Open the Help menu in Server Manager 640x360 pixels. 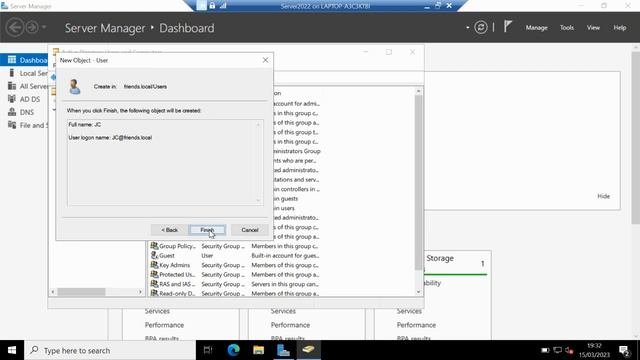coord(620,28)
